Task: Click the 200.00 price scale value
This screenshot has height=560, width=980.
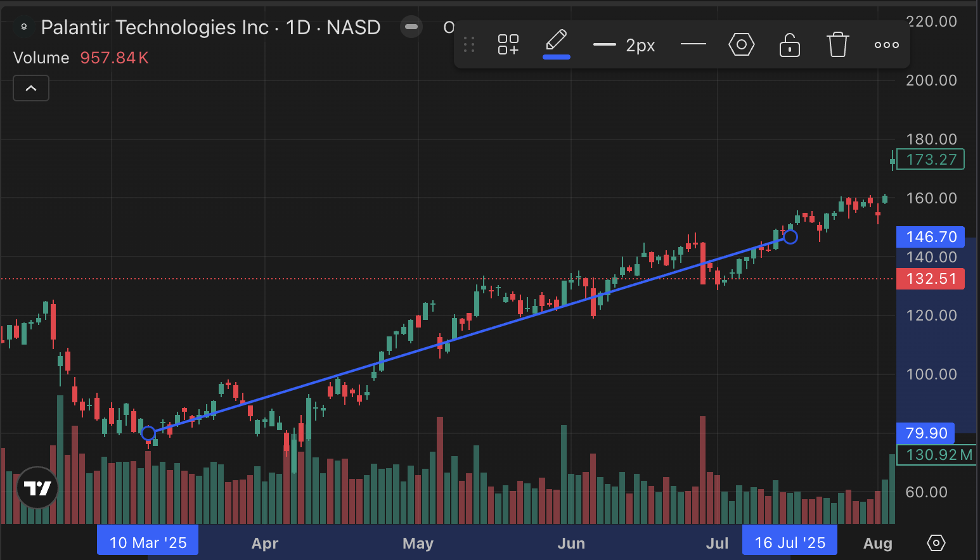Action: [931, 80]
